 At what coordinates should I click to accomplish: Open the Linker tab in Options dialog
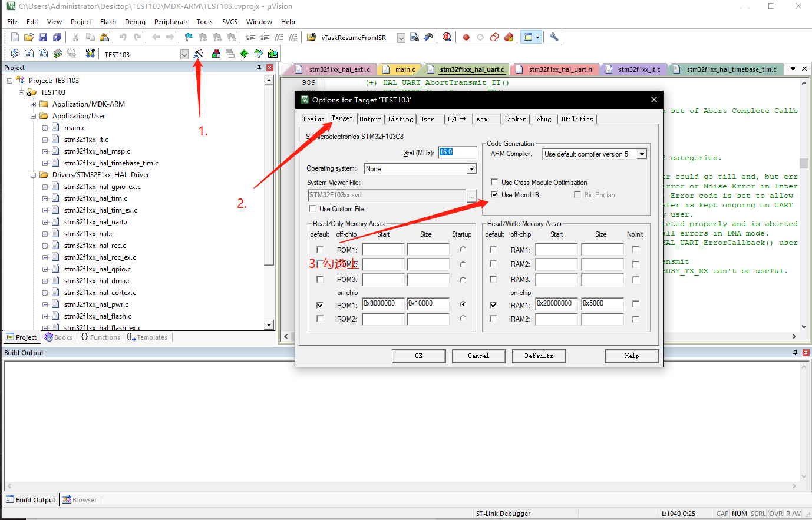(514, 119)
